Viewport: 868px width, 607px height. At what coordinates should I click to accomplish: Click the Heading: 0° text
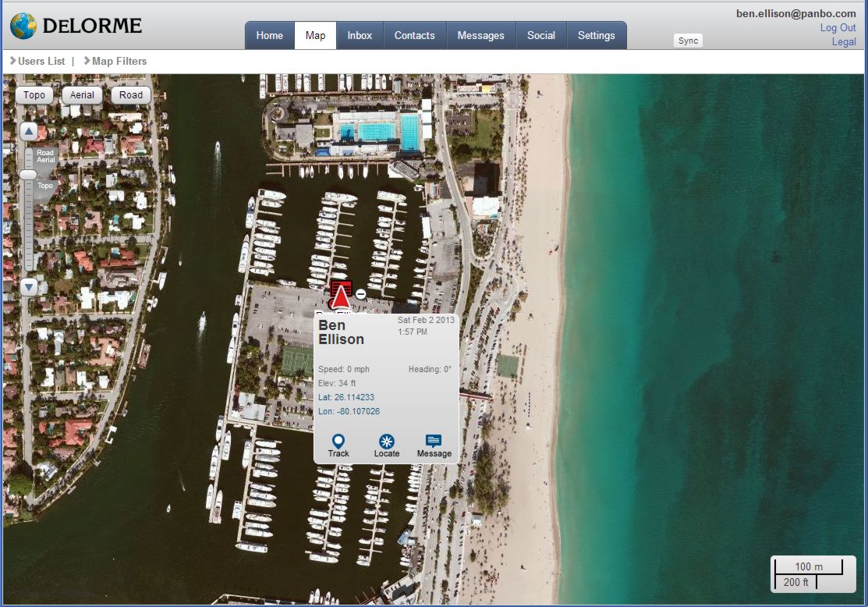point(430,369)
